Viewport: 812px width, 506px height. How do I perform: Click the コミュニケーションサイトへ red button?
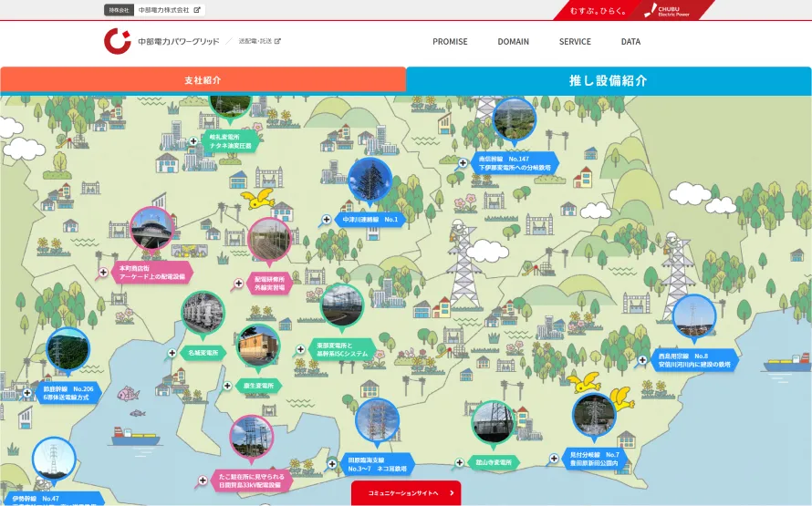coord(406,493)
